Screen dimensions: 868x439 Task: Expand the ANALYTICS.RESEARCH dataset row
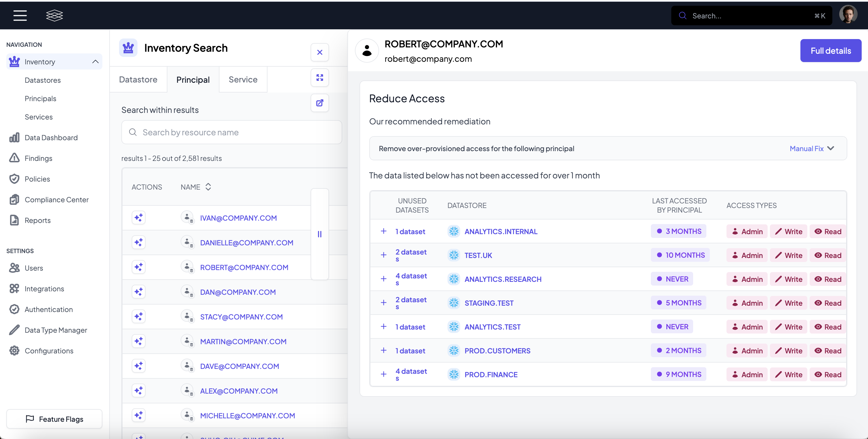pyautogui.click(x=383, y=279)
